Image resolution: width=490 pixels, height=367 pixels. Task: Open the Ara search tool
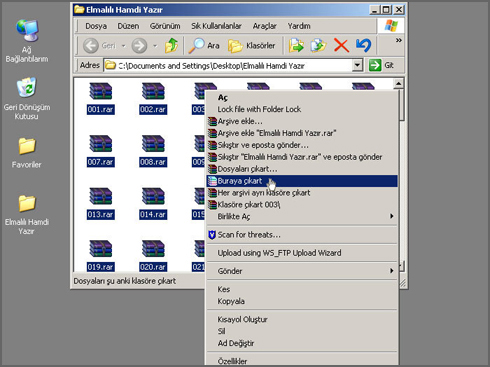coord(204,46)
